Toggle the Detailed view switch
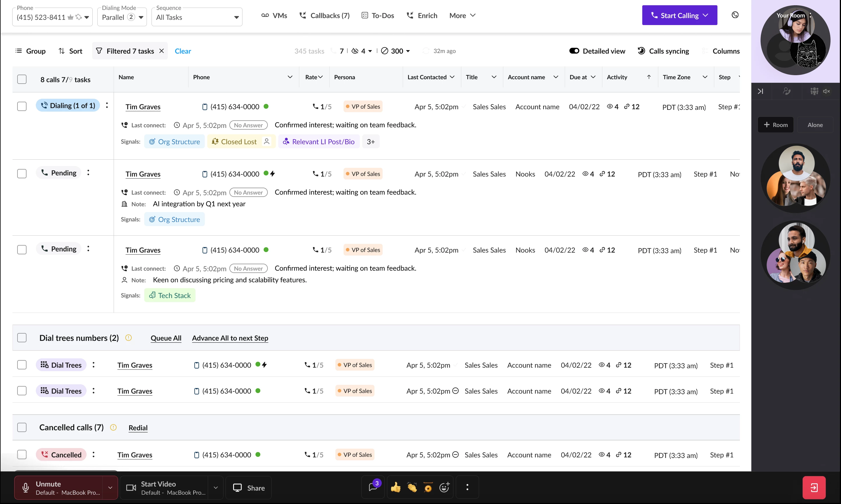841x504 pixels. [x=574, y=51]
